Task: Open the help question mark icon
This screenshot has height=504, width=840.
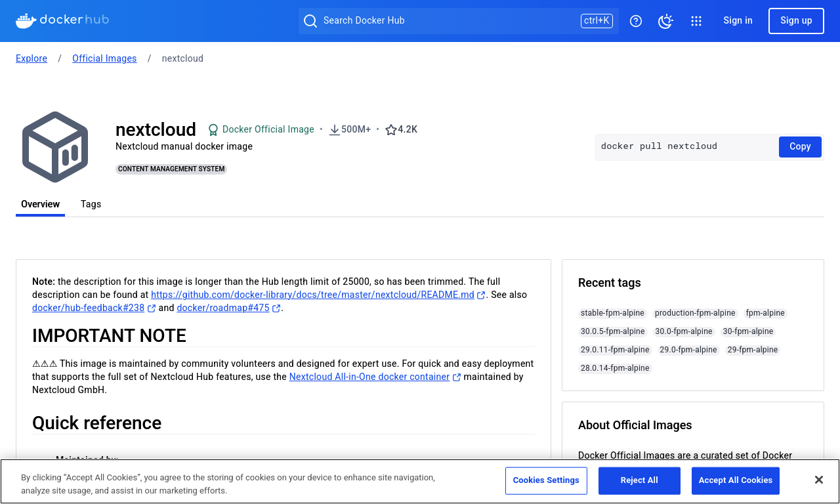Action: 635,21
